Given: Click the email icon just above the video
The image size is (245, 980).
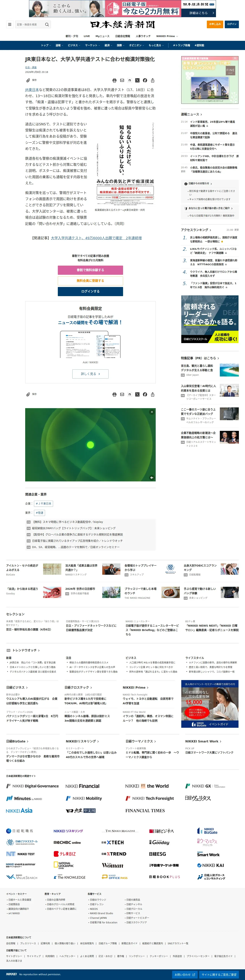Looking at the screenshot, I should [x=122, y=395].
